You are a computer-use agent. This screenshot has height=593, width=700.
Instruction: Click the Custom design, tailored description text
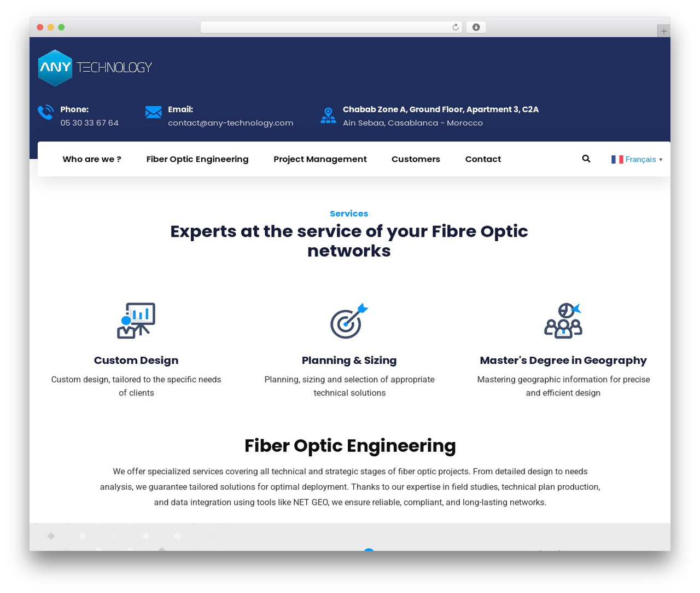[x=136, y=386]
